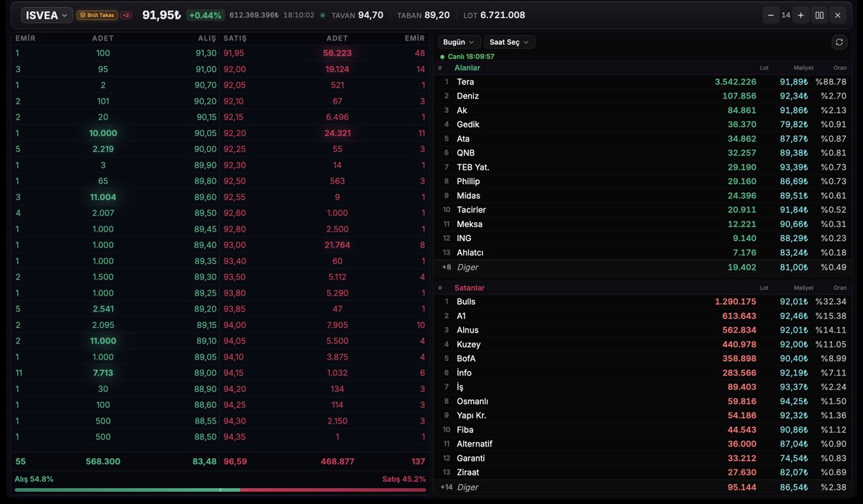Click the current price 91,95₺
863x504 pixels.
click(161, 15)
